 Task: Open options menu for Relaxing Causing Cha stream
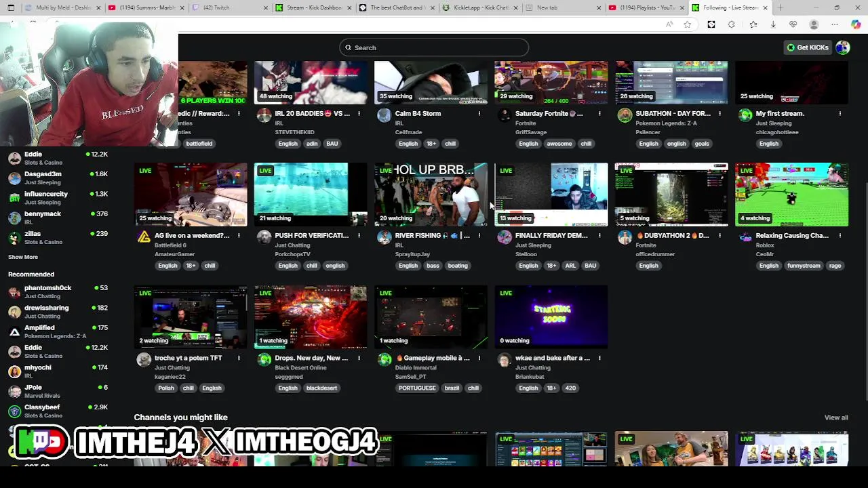point(840,236)
